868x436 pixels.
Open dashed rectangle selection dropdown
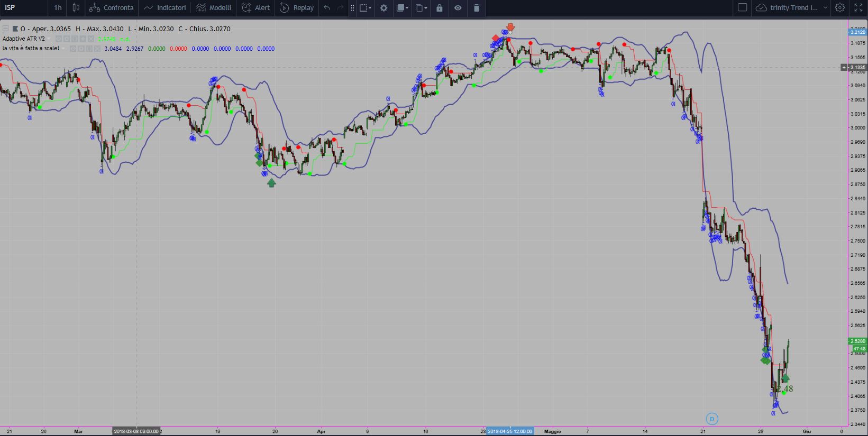click(x=365, y=8)
